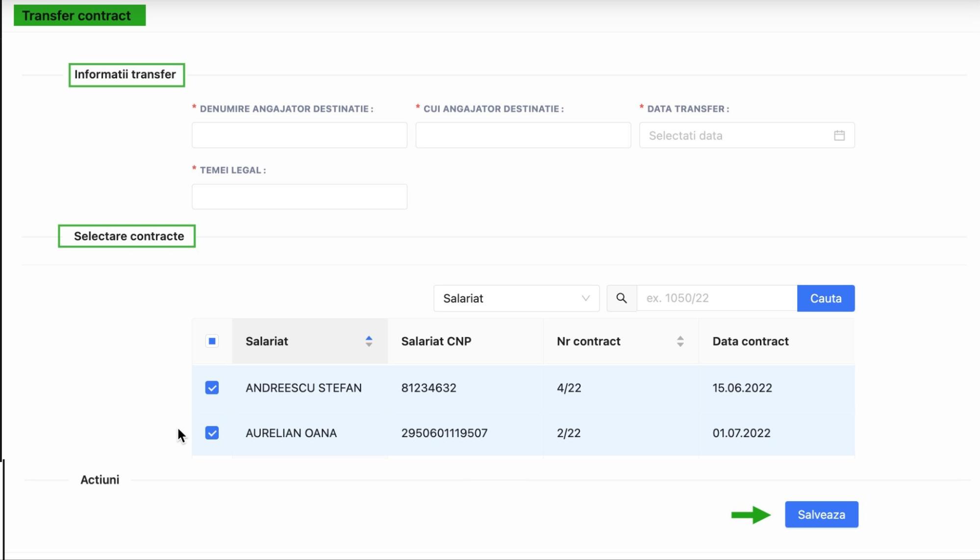
Task: Focus the CUI angajator destinatie field
Action: pos(523,135)
